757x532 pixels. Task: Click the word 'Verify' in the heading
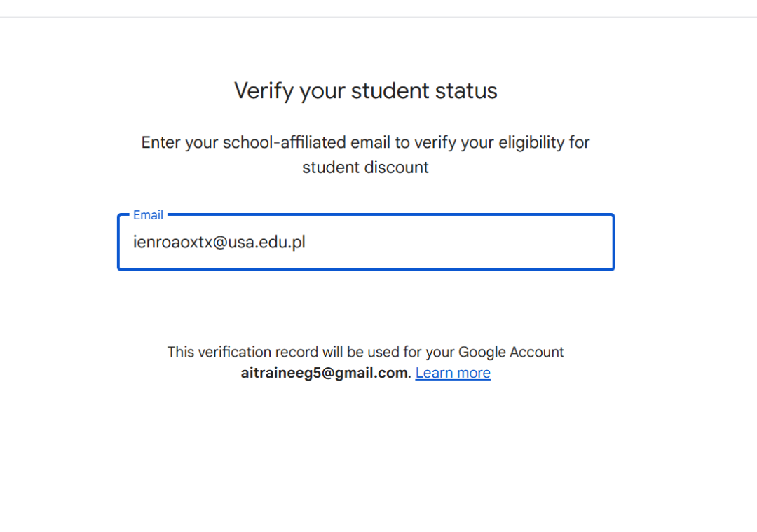point(264,91)
